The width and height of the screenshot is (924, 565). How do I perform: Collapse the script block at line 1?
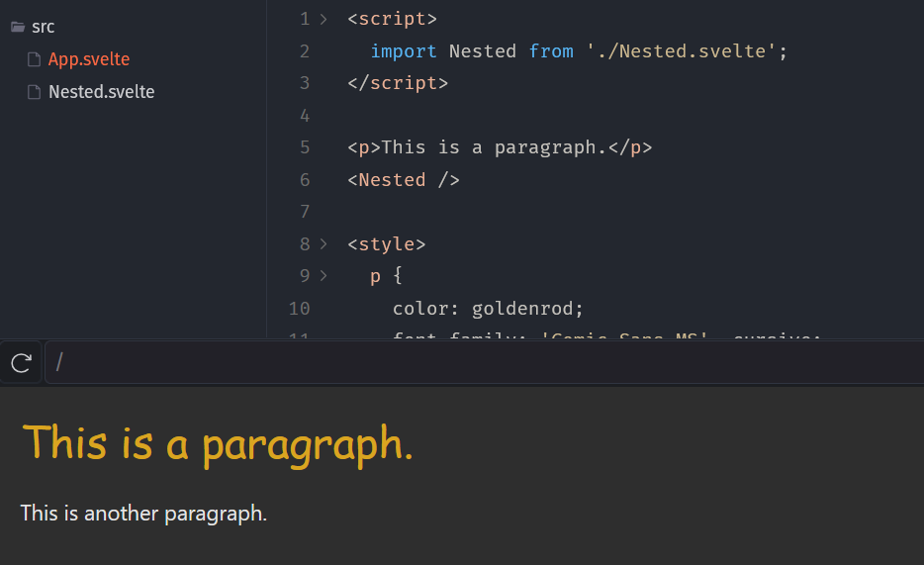pyautogui.click(x=323, y=19)
